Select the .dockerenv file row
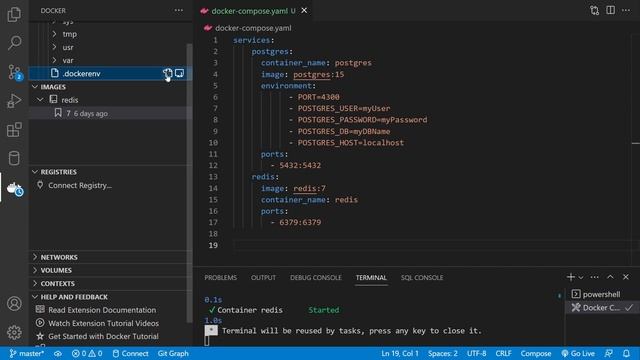The width and height of the screenshot is (640, 360). pyautogui.click(x=109, y=73)
